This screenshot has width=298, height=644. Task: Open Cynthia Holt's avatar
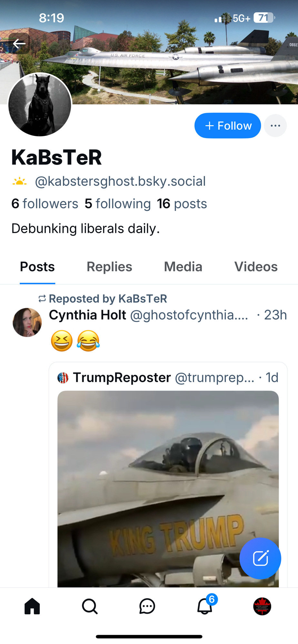27,322
